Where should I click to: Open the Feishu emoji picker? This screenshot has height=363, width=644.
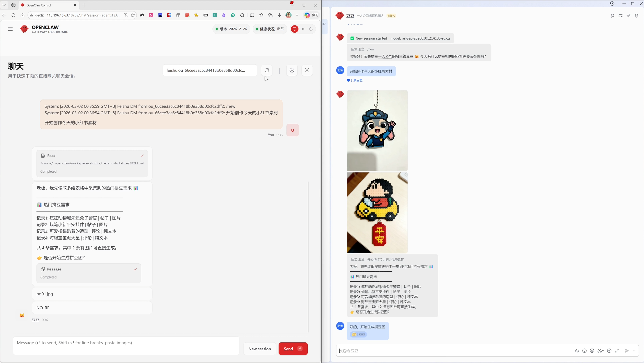[x=585, y=351]
